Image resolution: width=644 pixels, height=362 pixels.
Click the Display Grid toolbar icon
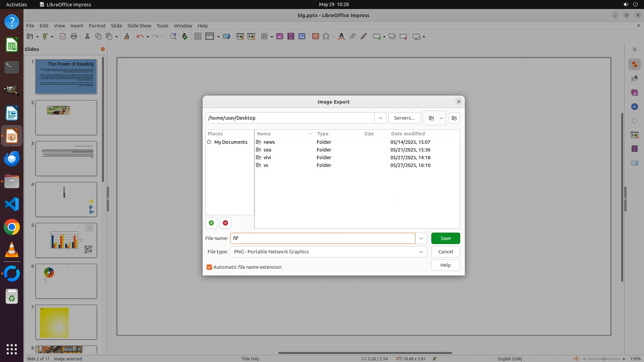(x=198, y=37)
